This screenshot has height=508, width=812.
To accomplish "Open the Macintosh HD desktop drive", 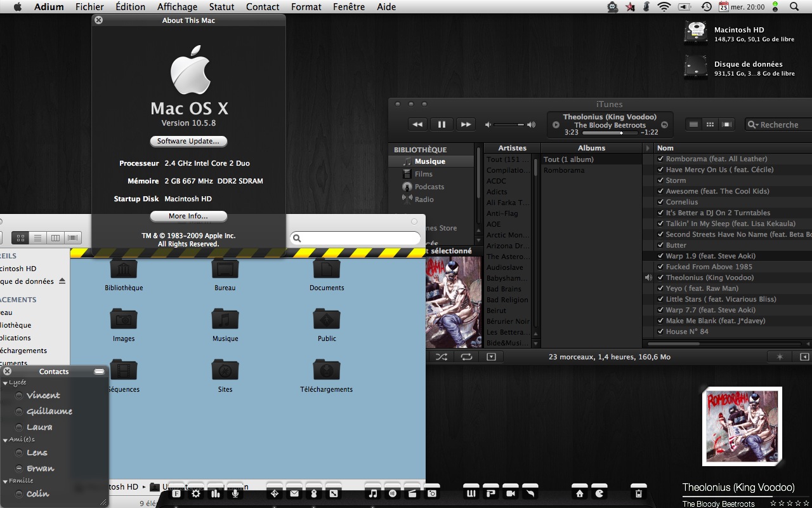I will pos(696,32).
